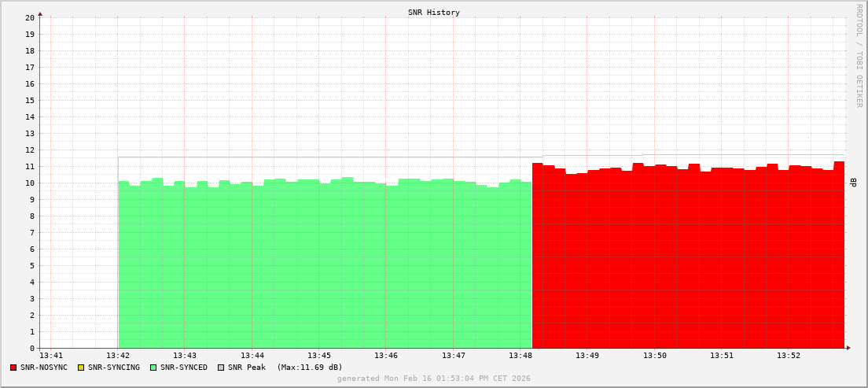Click the generated timestamp text below the legend
Image resolution: width=868 pixels, height=388 pixels.
[434, 379]
